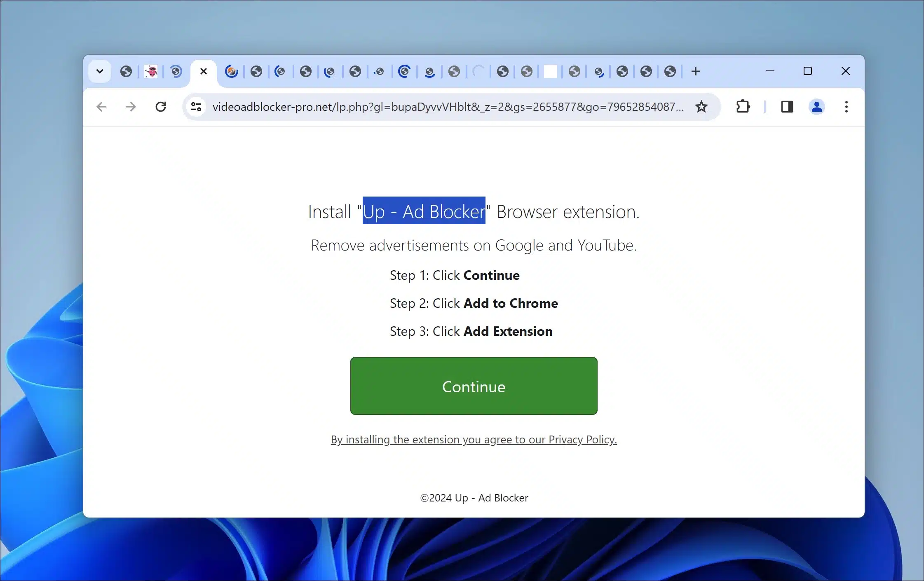Open the Extensions puzzle icon
This screenshot has width=924, height=581.
(x=743, y=107)
